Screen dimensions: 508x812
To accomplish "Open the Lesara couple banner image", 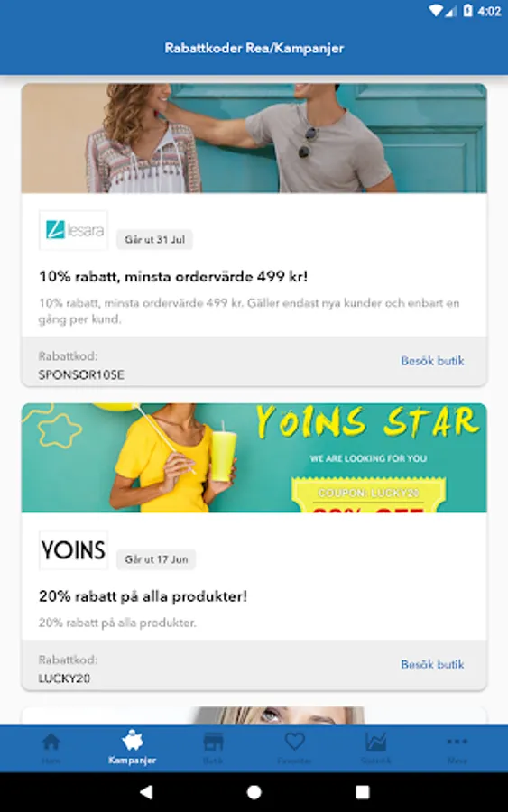I will (254, 138).
